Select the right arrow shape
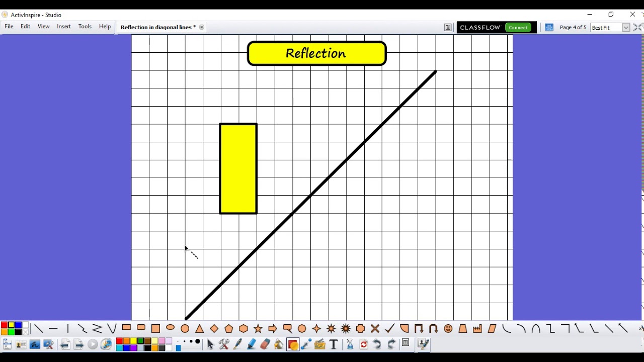 pyautogui.click(x=273, y=329)
